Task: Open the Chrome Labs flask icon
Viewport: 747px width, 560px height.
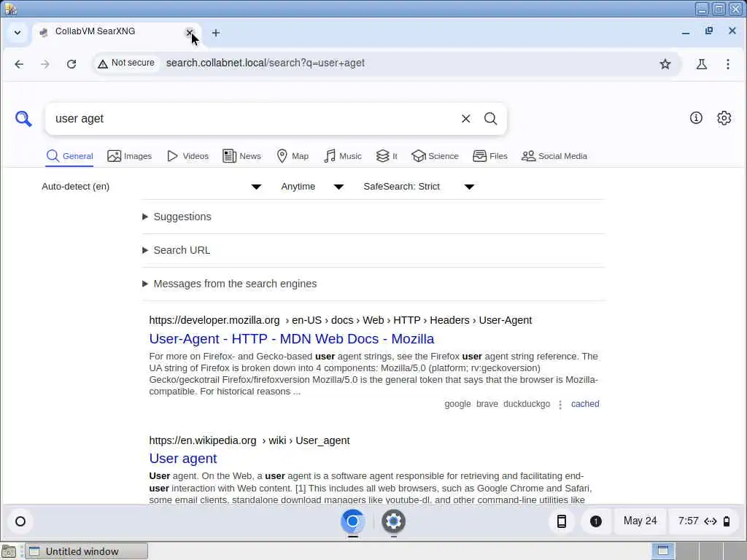Action: (x=701, y=64)
